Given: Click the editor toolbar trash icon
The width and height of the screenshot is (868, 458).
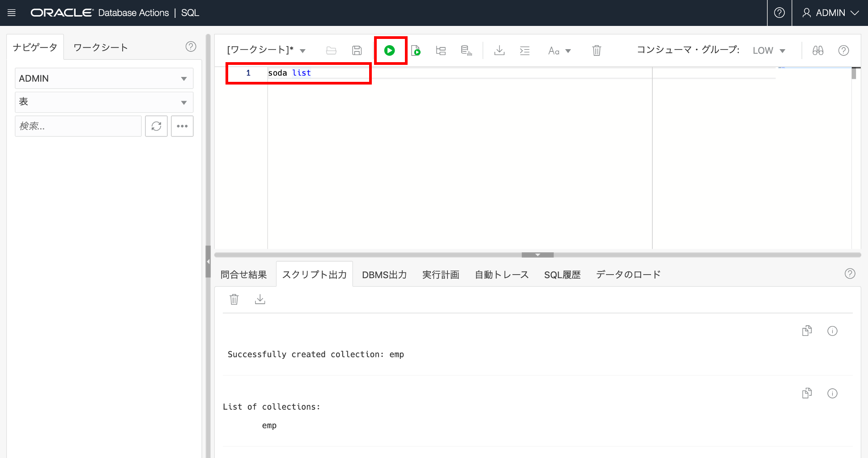Looking at the screenshot, I should coord(596,51).
